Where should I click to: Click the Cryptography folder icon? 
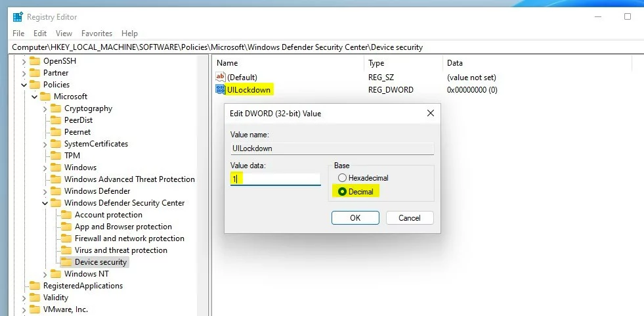click(x=55, y=108)
